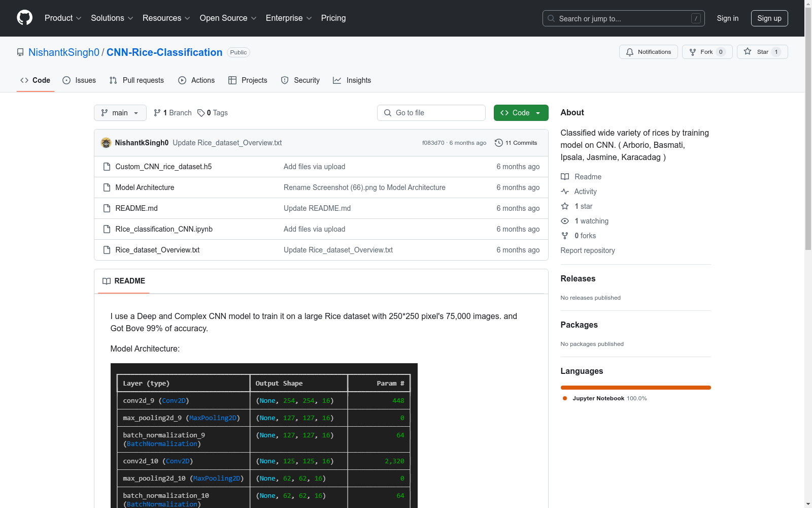Click Report repository link
The height and width of the screenshot is (508, 812).
point(588,250)
